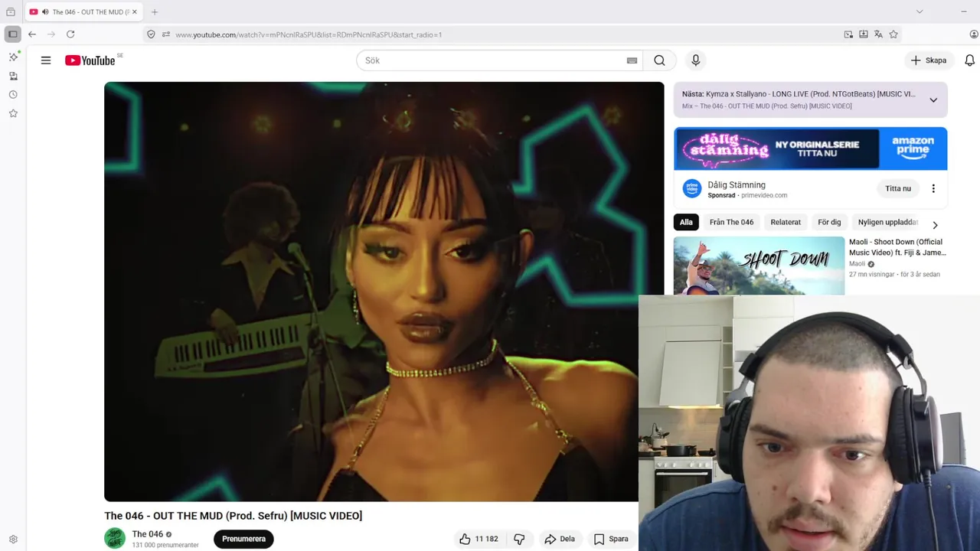The height and width of the screenshot is (551, 980).
Task: Click the Skapa create button
Action: coord(928,60)
